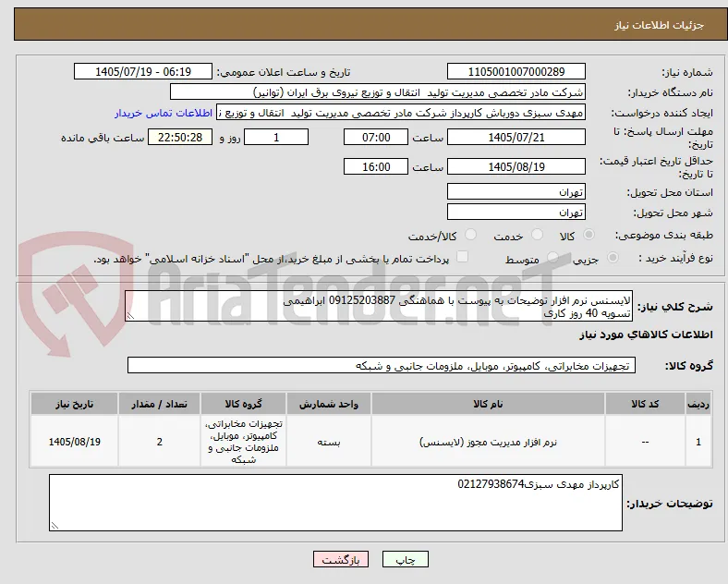Click the delivery city field تهران
Image resolution: width=728 pixels, height=584 pixels.
(516, 213)
